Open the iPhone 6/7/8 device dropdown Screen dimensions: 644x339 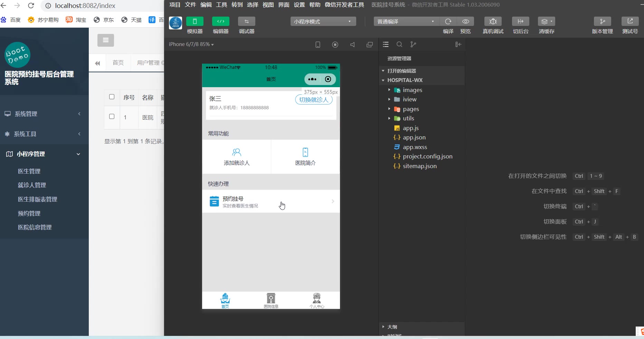[x=191, y=44]
